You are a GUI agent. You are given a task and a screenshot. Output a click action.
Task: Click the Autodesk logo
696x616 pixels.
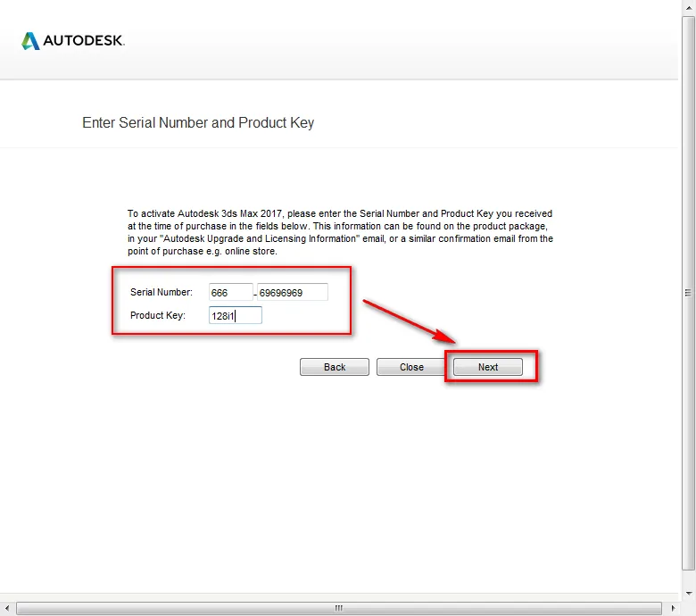tap(73, 41)
